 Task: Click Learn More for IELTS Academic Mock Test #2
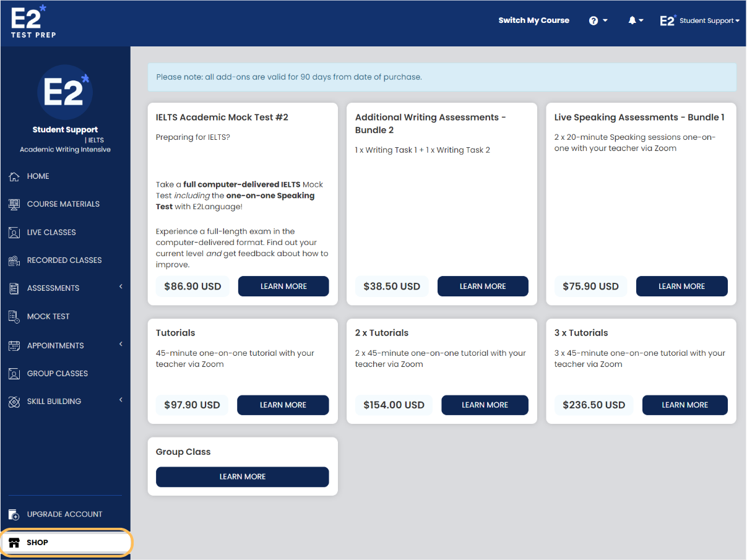283,286
